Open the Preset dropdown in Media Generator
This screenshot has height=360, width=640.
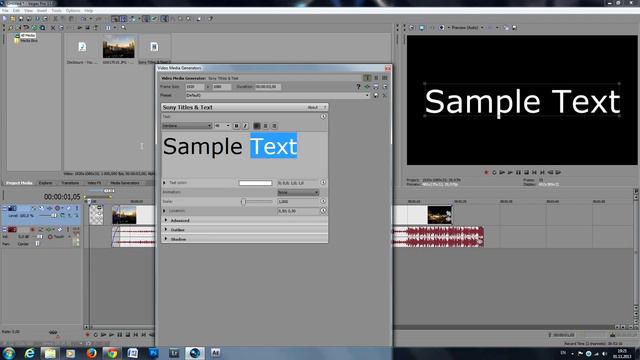click(278, 95)
